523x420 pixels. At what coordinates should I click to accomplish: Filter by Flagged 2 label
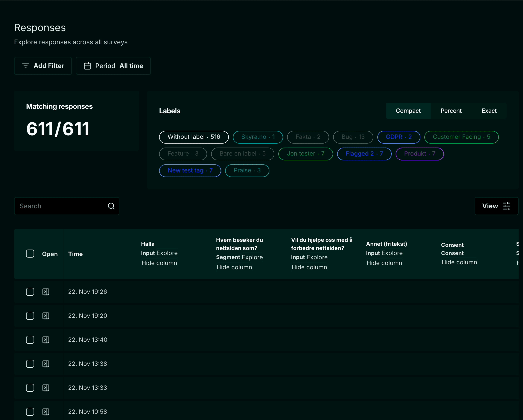point(364,154)
